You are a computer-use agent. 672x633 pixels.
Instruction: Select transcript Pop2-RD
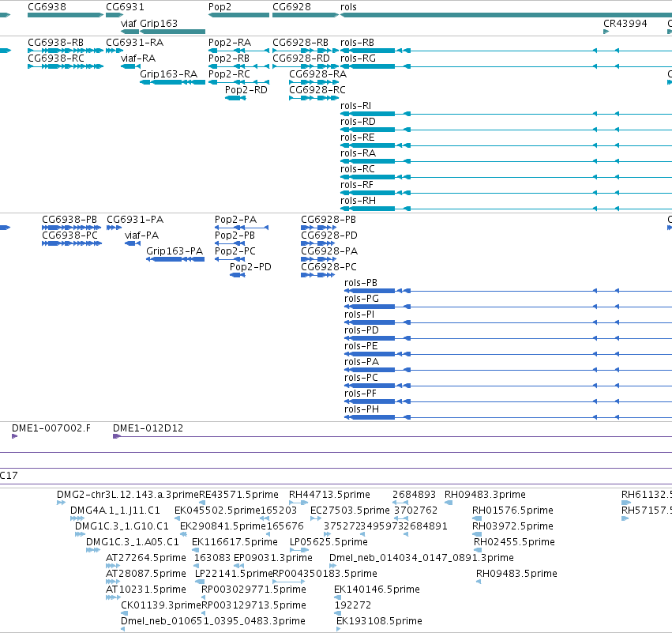tap(235, 98)
